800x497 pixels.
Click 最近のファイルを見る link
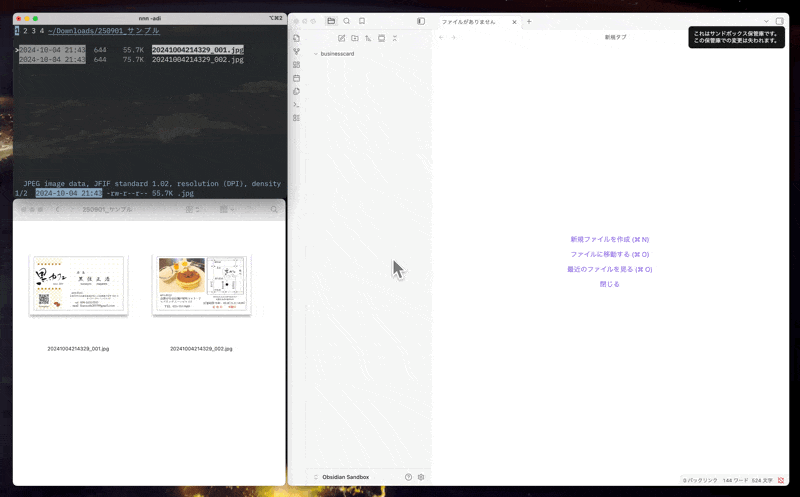(610, 269)
